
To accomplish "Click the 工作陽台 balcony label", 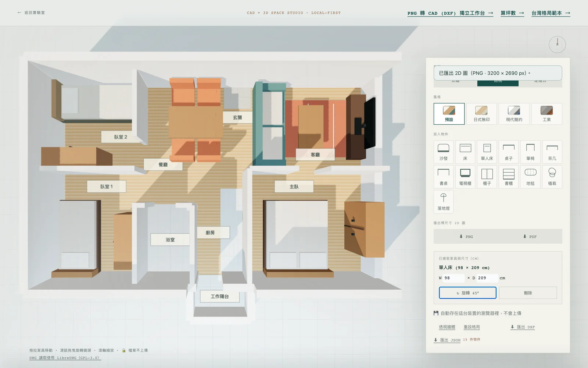I will click(220, 296).
